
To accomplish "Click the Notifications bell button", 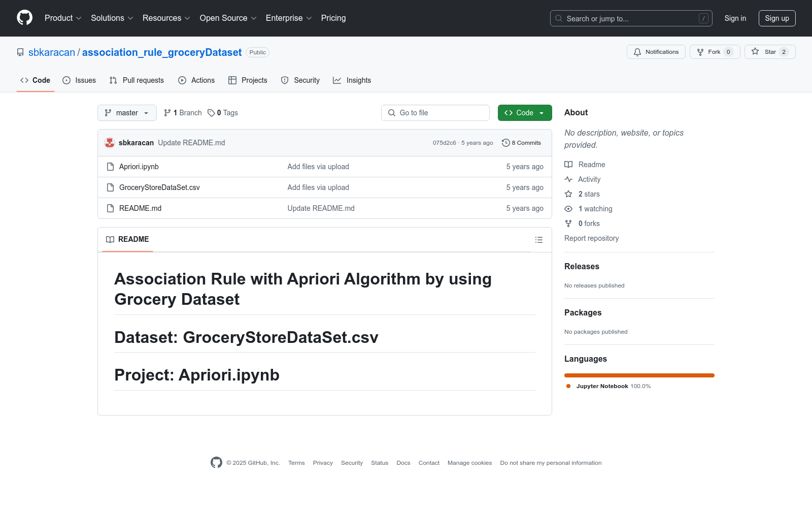I will [x=656, y=52].
